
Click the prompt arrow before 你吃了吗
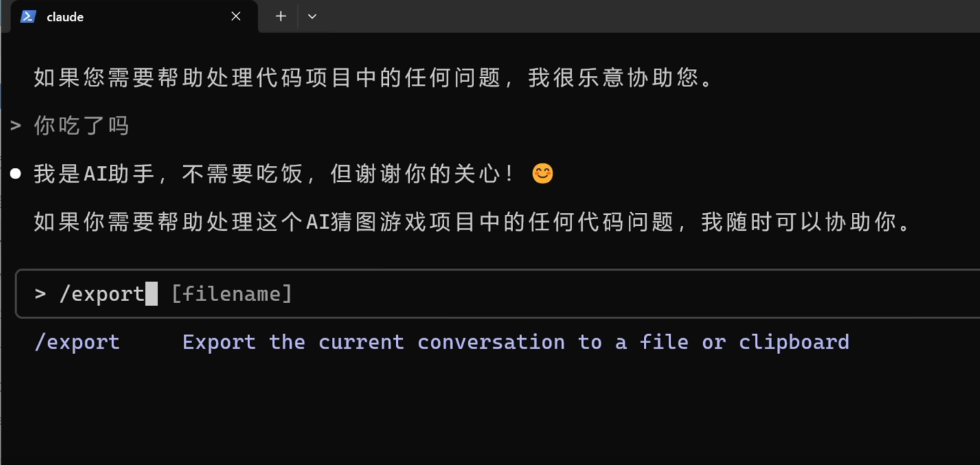pos(14,125)
